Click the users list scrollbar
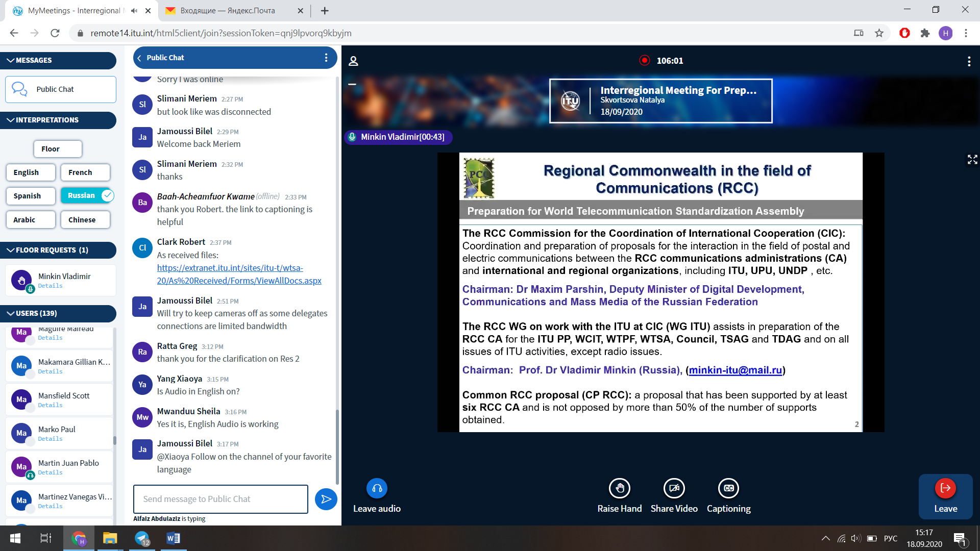Viewport: 980px width, 551px height. click(114, 440)
